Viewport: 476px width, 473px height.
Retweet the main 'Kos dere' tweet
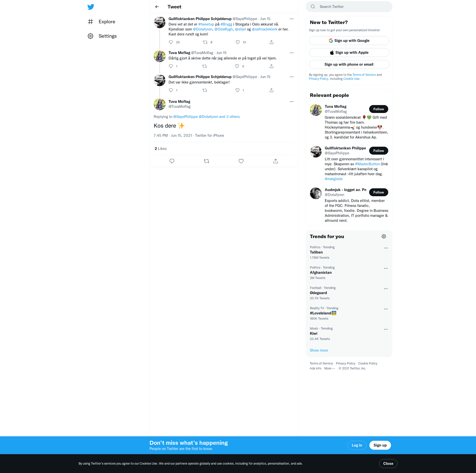[x=207, y=161]
